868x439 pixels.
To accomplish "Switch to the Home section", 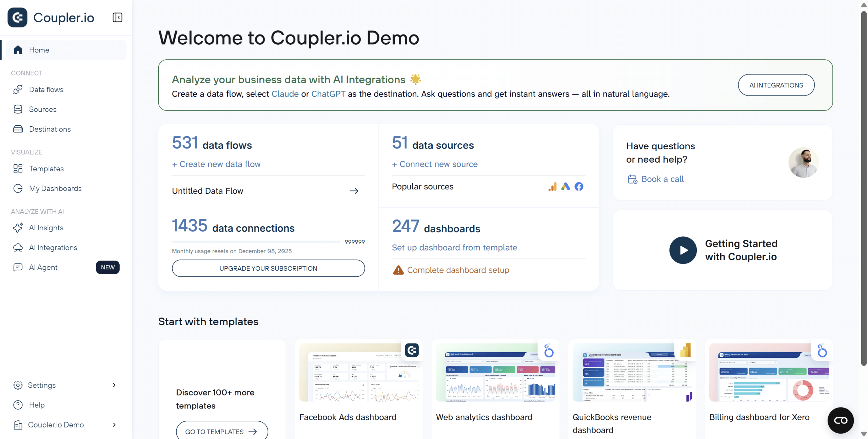I will (x=39, y=50).
